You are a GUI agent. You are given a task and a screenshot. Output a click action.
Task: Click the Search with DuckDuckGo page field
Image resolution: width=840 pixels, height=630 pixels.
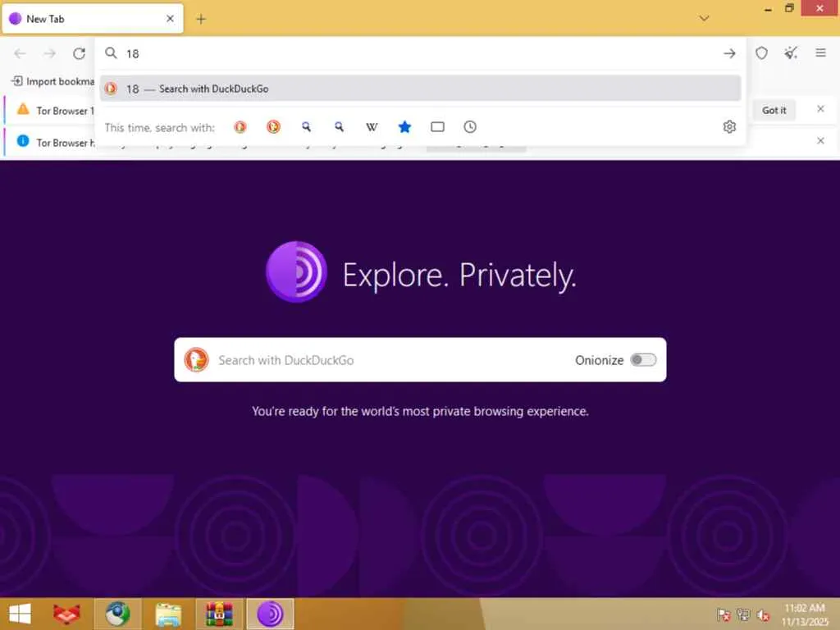point(420,360)
